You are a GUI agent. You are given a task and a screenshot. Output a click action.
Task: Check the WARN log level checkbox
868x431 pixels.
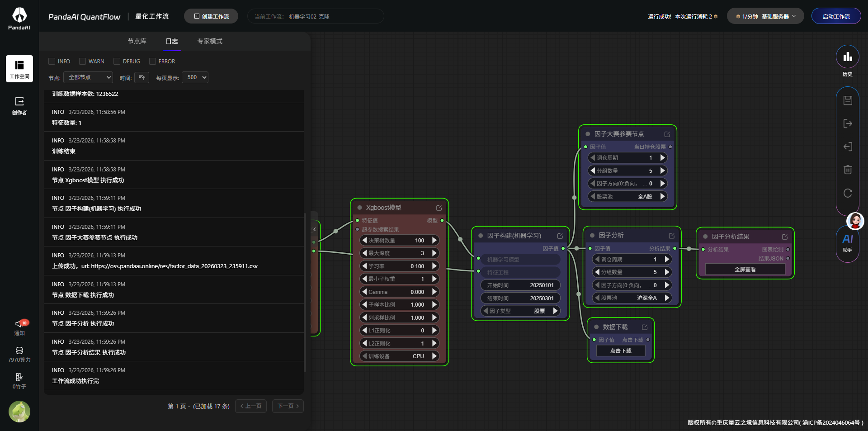pos(83,62)
